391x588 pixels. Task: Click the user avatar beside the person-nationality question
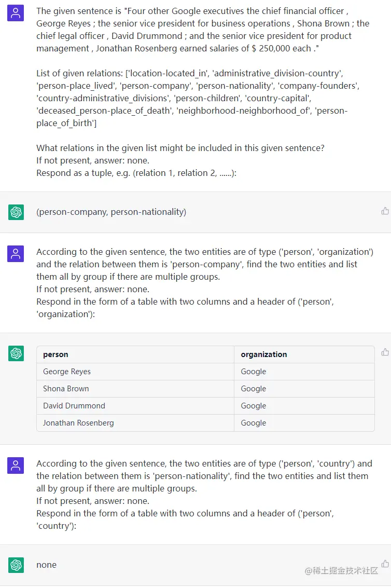coord(16,466)
